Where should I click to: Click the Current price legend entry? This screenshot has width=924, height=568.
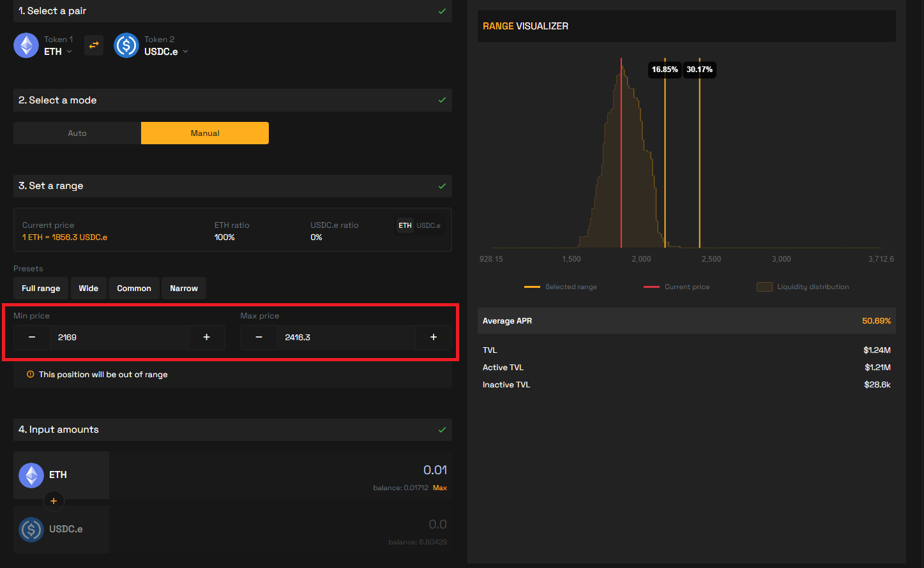click(x=677, y=287)
